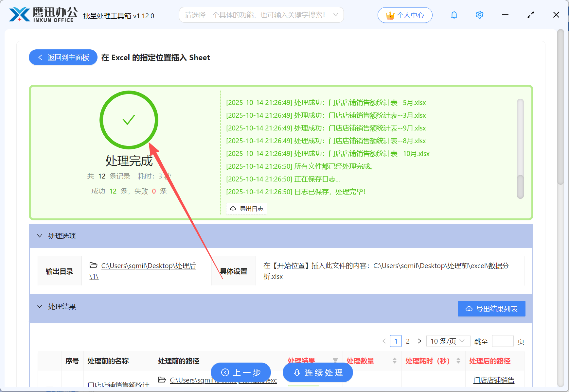Open the 10 条/页 page size dropdown
Viewport: 569px width, 392px height.
click(448, 341)
